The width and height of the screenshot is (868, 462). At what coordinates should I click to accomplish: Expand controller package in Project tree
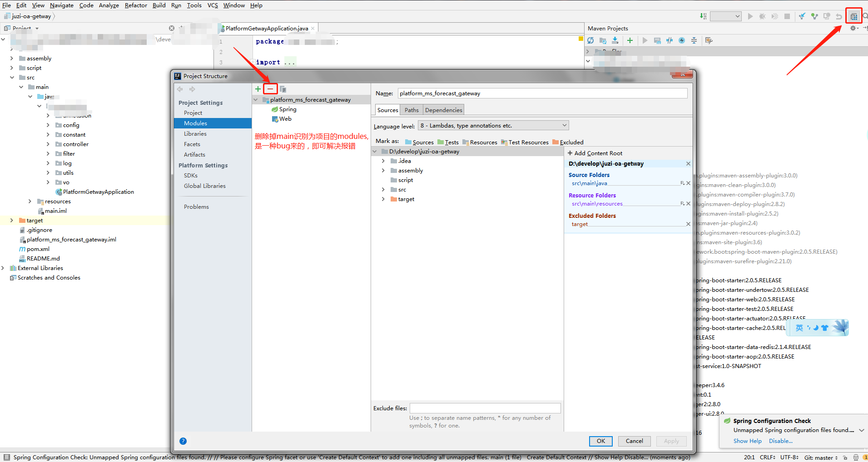coord(48,144)
